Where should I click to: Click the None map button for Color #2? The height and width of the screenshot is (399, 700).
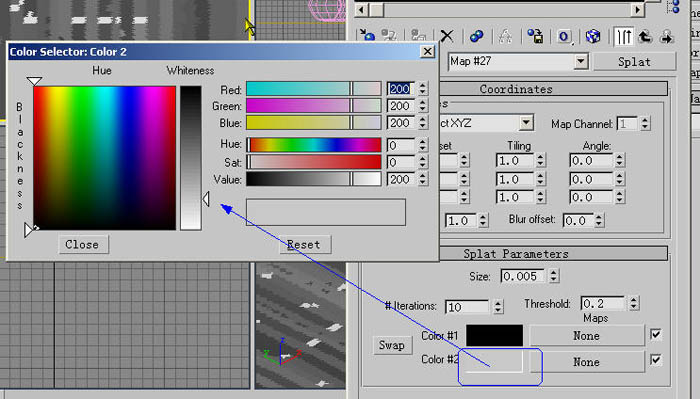click(587, 362)
